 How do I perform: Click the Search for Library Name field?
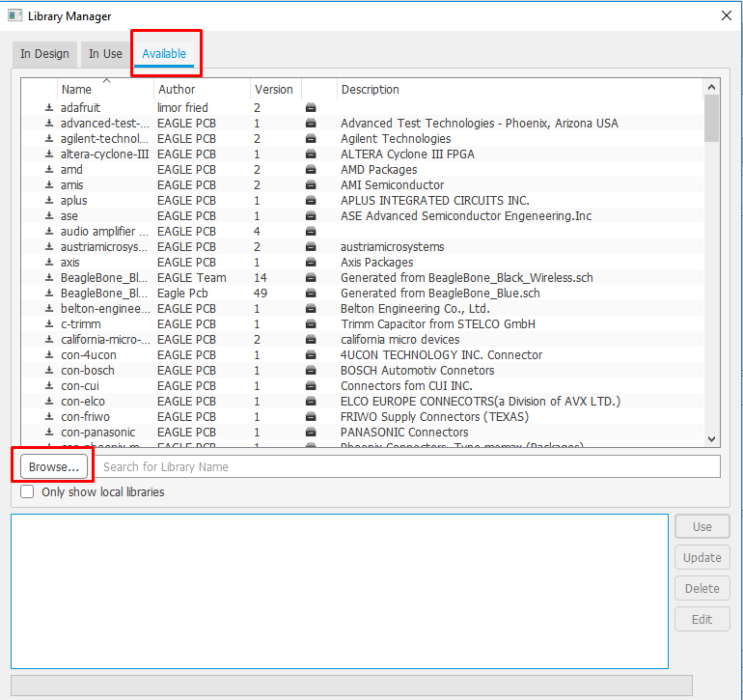[x=407, y=466]
